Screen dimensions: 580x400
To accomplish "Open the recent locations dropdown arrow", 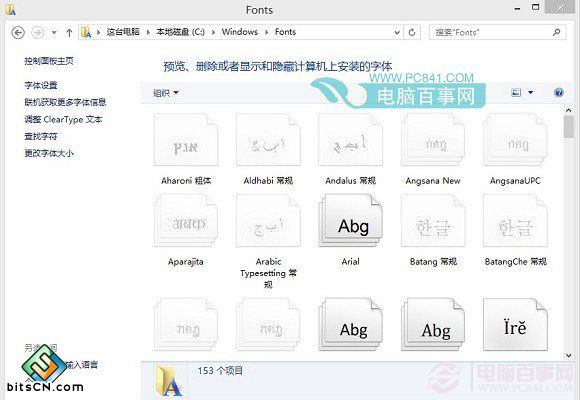I will click(x=54, y=33).
